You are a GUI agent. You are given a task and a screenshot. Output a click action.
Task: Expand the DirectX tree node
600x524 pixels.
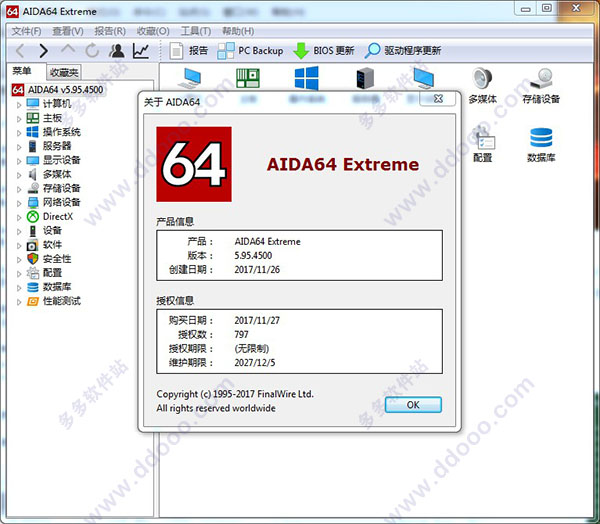[x=19, y=217]
